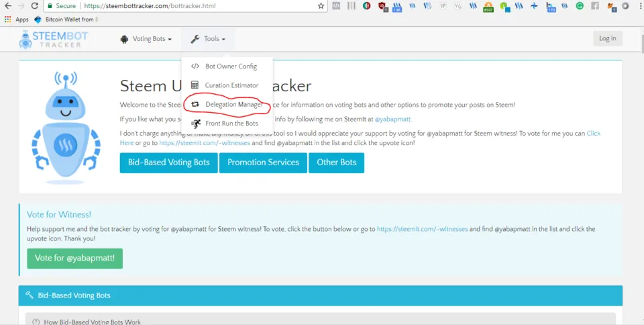Open the MetaMask fox extension icon

(x=611, y=7)
